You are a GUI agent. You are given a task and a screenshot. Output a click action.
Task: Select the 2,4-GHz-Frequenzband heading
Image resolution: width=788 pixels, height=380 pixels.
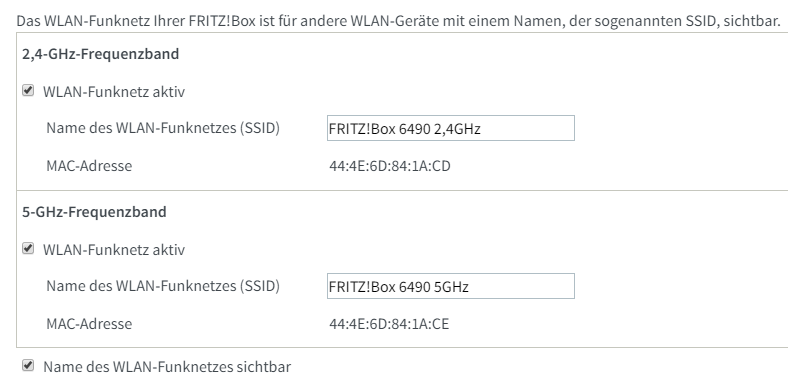[101, 54]
